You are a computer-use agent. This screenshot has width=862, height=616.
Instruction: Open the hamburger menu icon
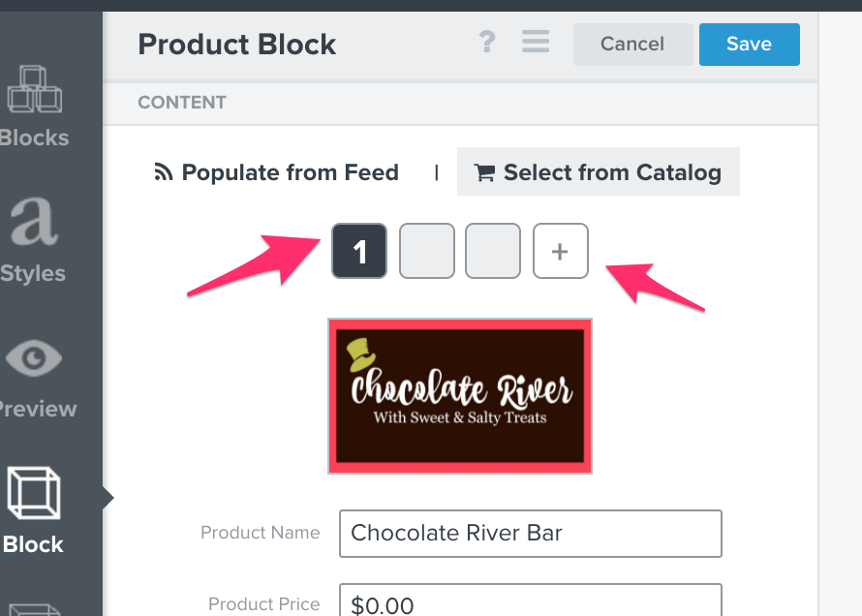pos(536,42)
